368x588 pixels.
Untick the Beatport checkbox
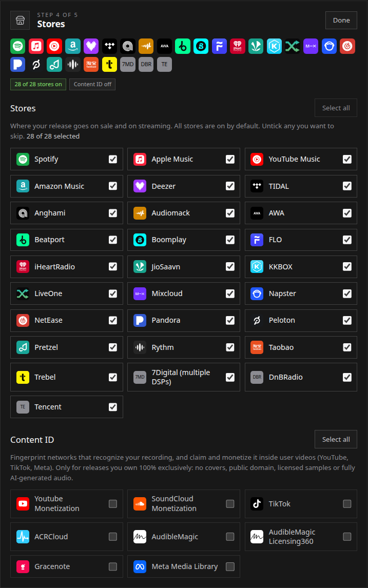tap(113, 240)
